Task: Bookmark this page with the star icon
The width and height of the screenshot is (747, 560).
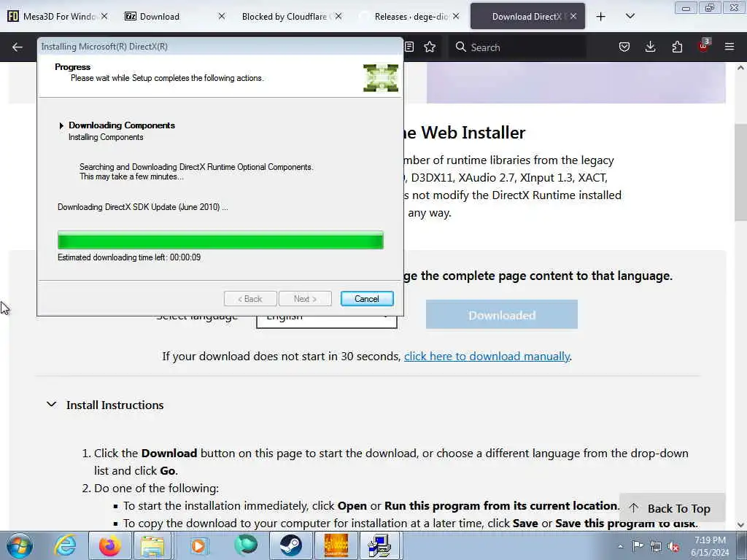Action: click(x=430, y=47)
